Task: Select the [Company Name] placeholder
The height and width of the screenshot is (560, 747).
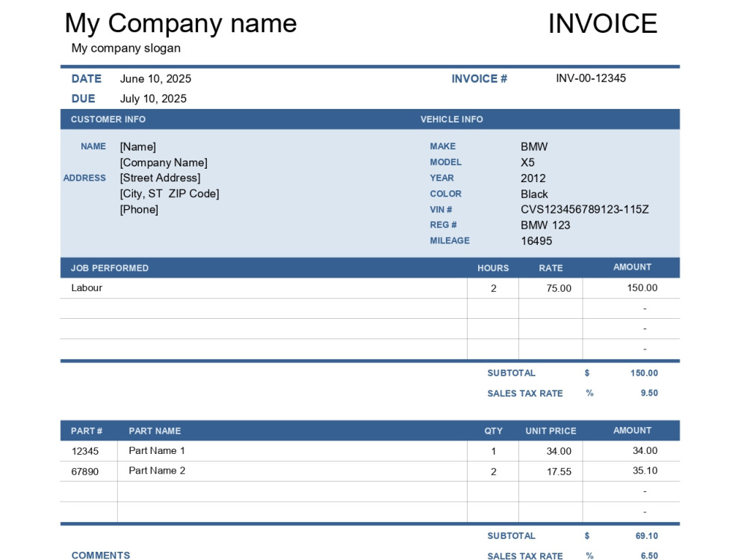Action: coord(164,162)
